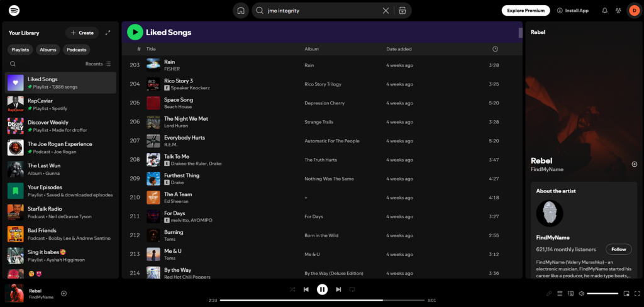Open Beach House artist link

pyautogui.click(x=178, y=107)
